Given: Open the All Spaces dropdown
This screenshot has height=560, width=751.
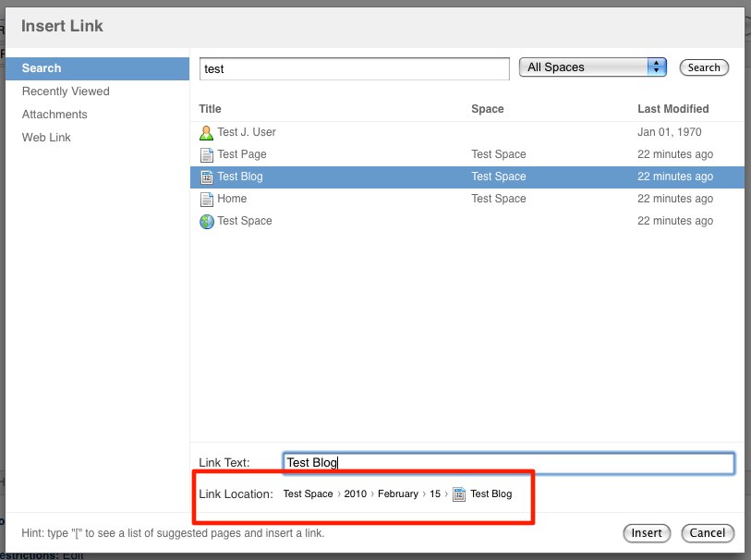Looking at the screenshot, I should [592, 67].
